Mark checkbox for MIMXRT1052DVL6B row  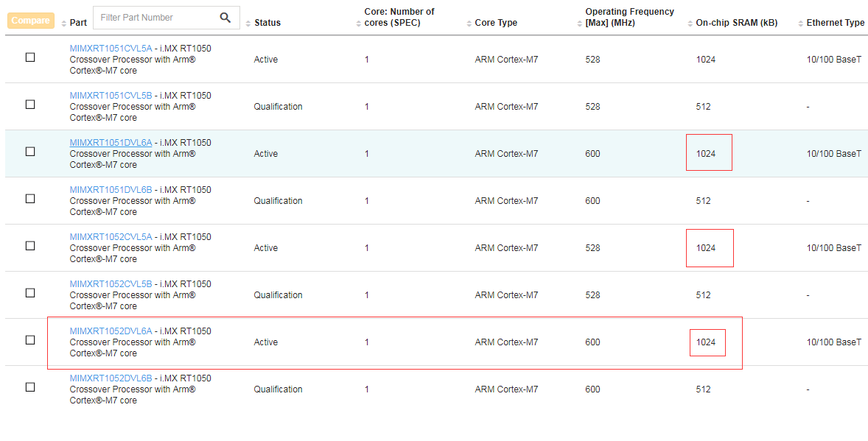pyautogui.click(x=30, y=387)
